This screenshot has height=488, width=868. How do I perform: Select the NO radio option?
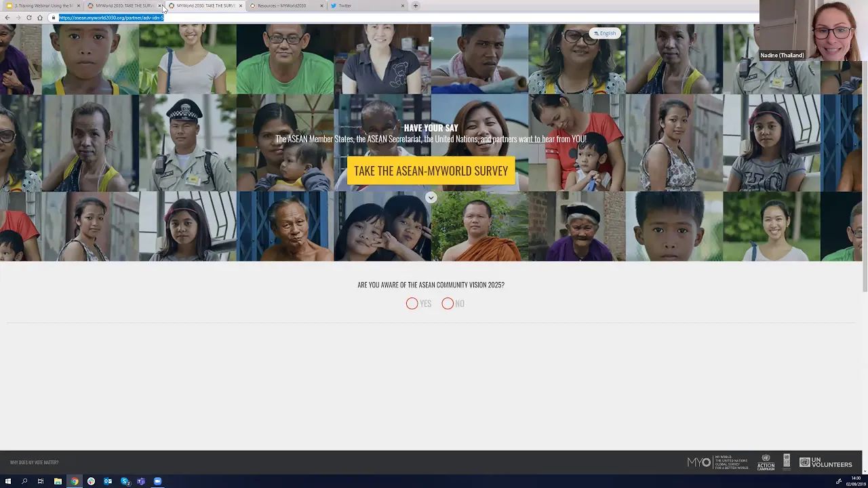pyautogui.click(x=448, y=304)
